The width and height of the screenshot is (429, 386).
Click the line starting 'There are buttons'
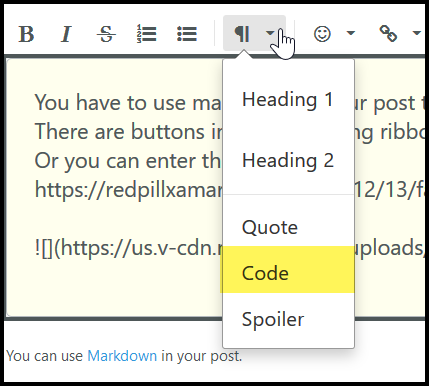pos(128,131)
